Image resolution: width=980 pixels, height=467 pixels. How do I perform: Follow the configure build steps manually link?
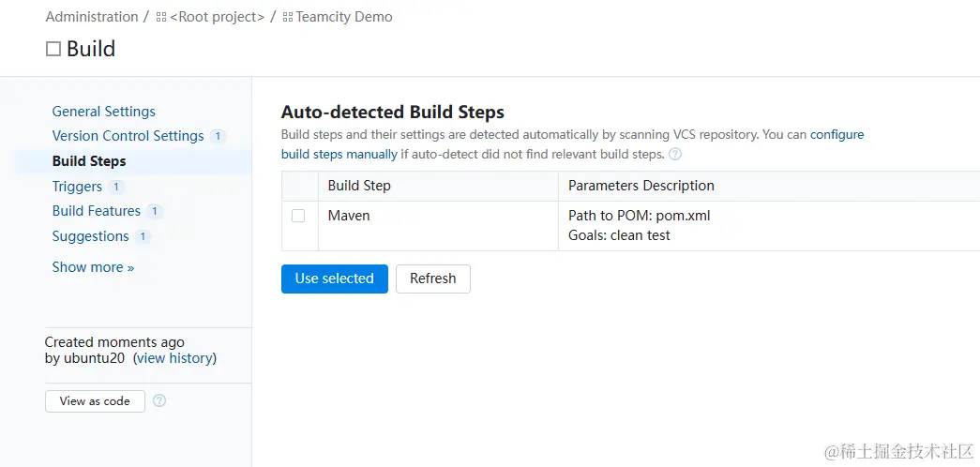[339, 154]
